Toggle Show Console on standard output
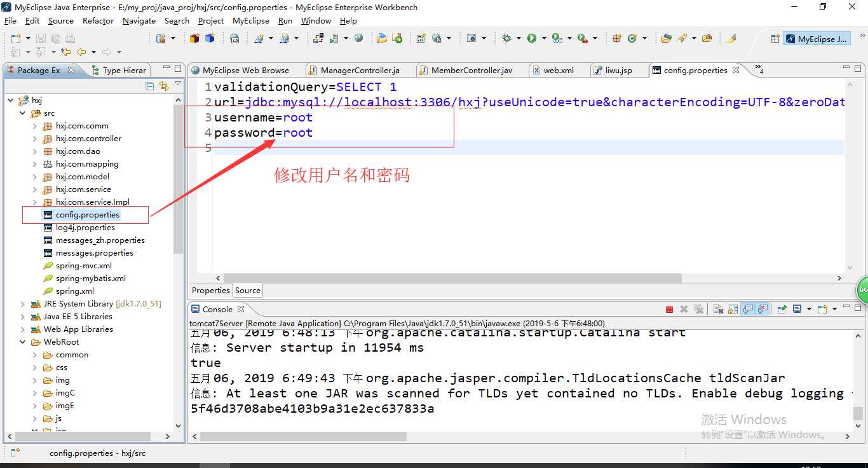The image size is (868, 468). tap(748, 309)
